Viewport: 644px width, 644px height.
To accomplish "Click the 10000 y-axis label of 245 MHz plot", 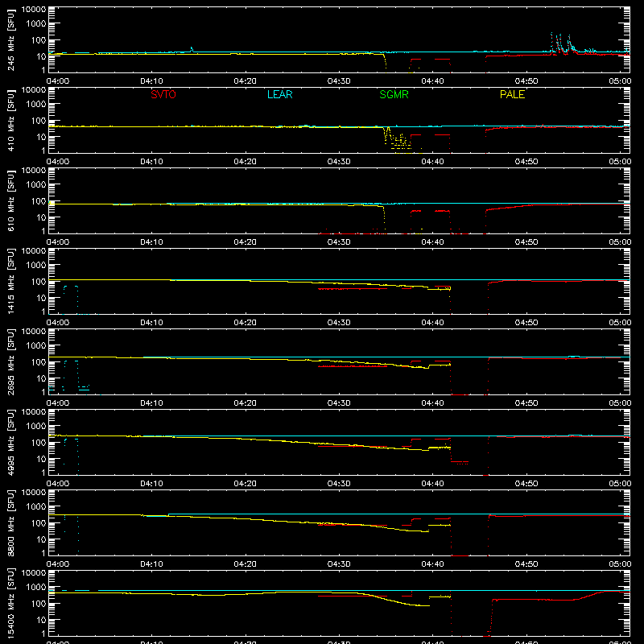I will pyautogui.click(x=34, y=10).
